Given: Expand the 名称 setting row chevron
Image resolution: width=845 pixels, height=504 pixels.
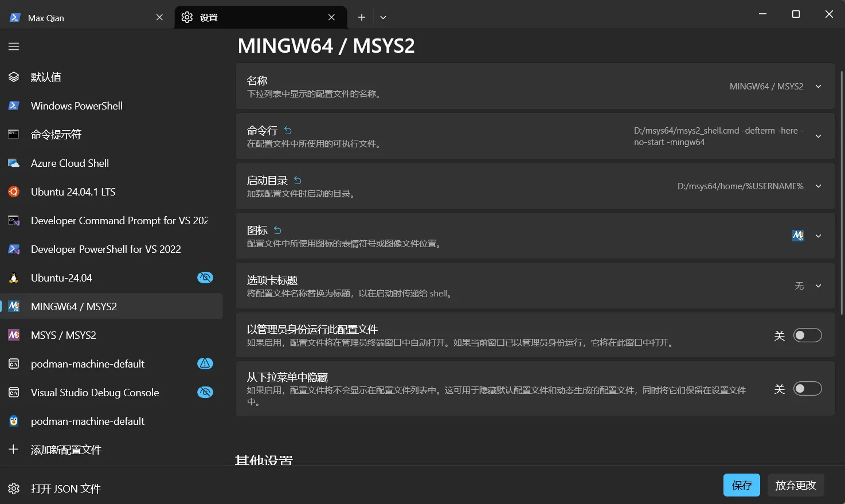Looking at the screenshot, I should (818, 87).
